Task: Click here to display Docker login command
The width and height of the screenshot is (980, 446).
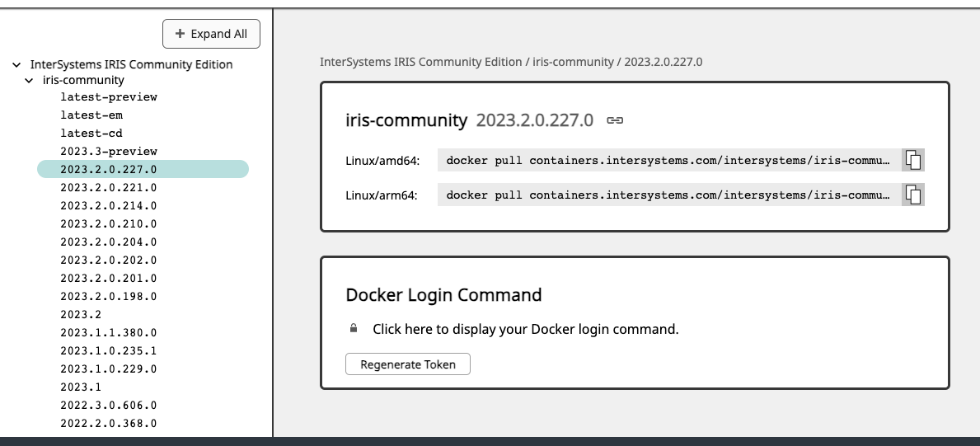Action: point(526,329)
